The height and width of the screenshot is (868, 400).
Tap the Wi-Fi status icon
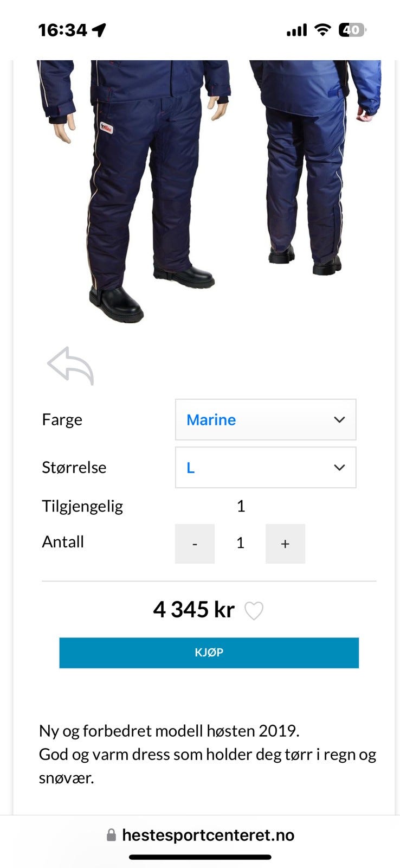click(322, 30)
